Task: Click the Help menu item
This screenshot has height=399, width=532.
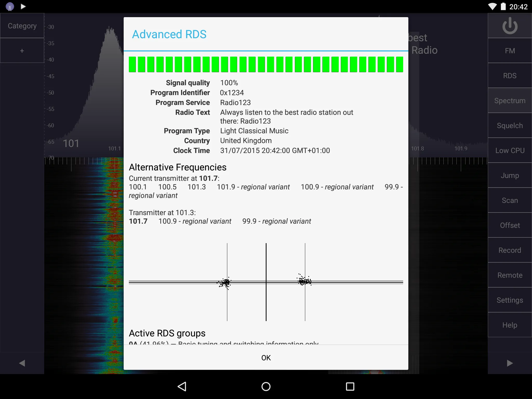Action: [510, 325]
